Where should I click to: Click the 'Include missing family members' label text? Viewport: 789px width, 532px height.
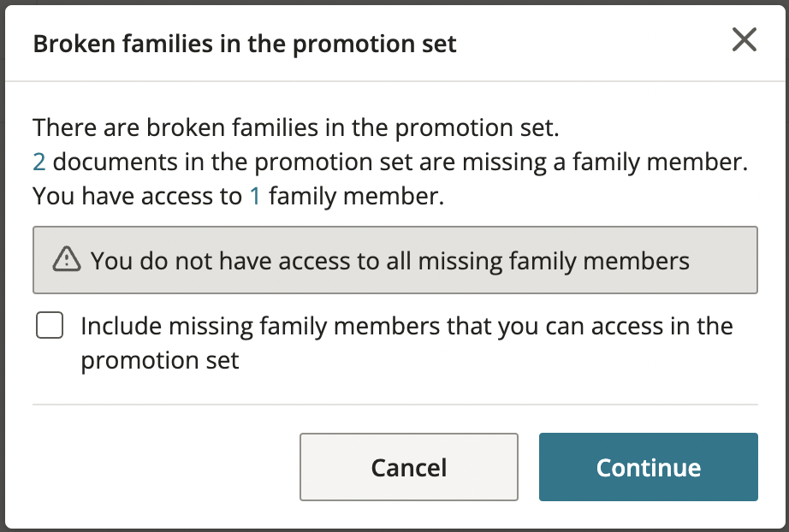coord(406,343)
